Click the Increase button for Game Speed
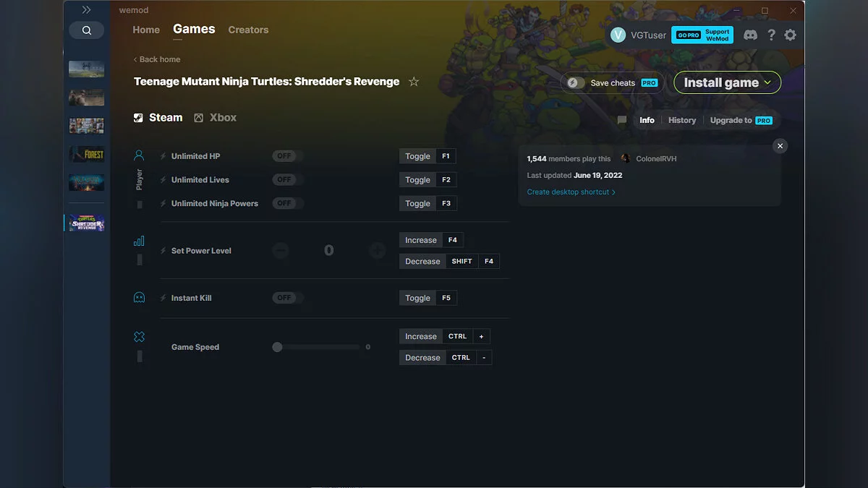The image size is (868, 488). click(x=420, y=336)
